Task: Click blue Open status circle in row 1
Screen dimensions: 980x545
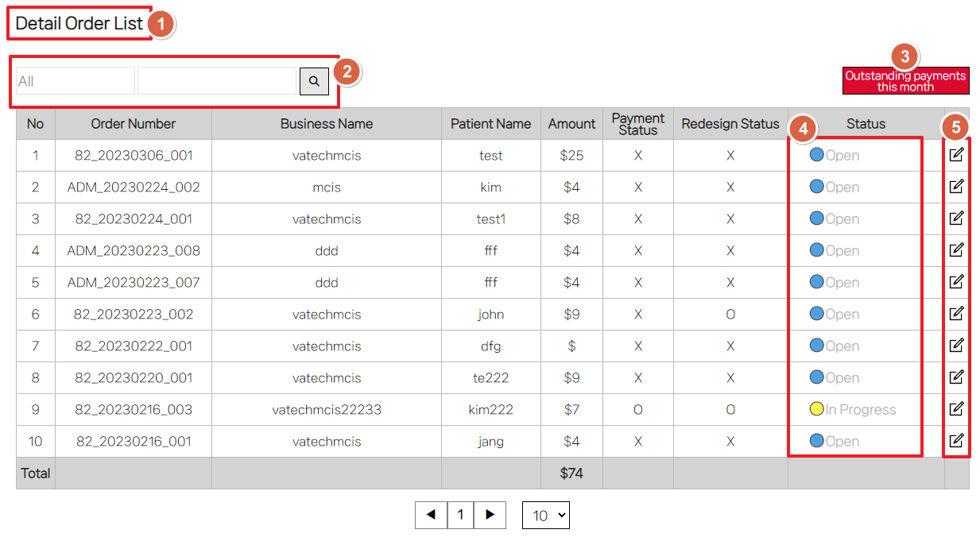Action: click(x=816, y=155)
